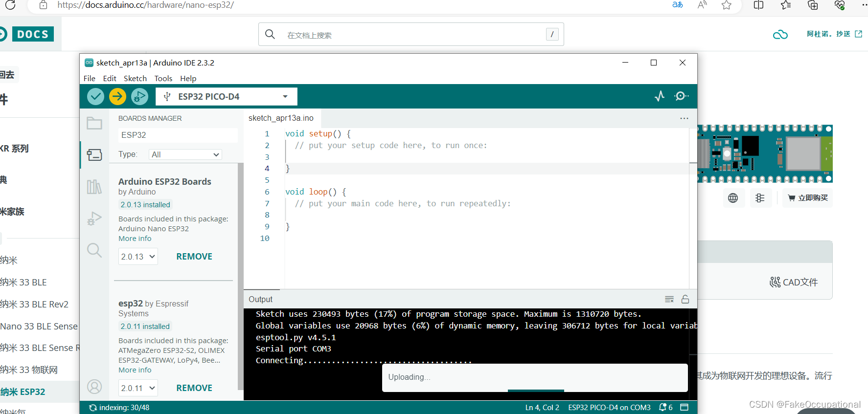
Task: Open the Serial Plotter
Action: (x=660, y=96)
